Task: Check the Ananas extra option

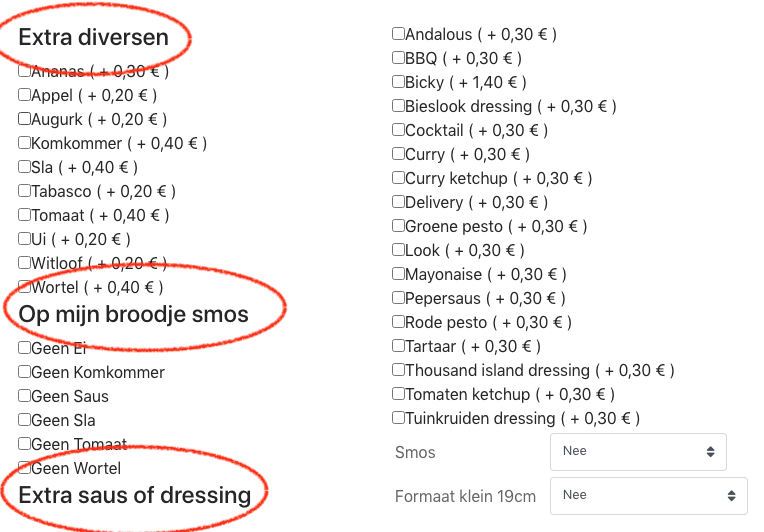Action: (25, 71)
